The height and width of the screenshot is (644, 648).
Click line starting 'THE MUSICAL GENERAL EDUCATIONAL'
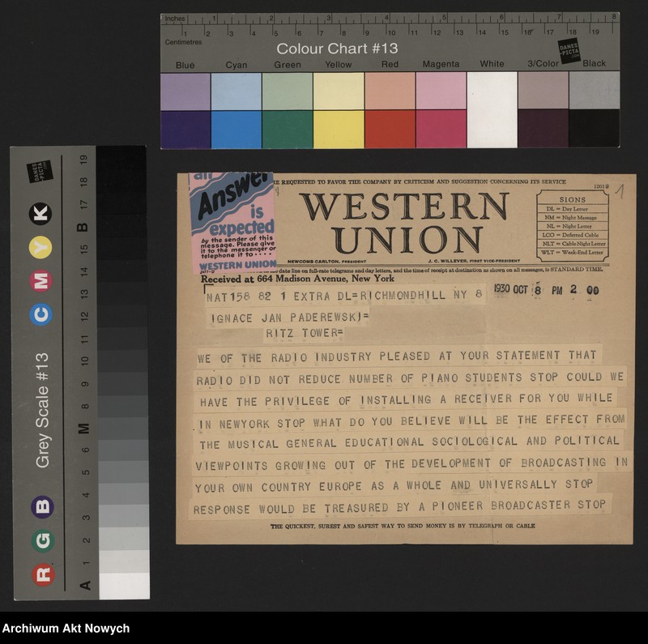(410, 442)
